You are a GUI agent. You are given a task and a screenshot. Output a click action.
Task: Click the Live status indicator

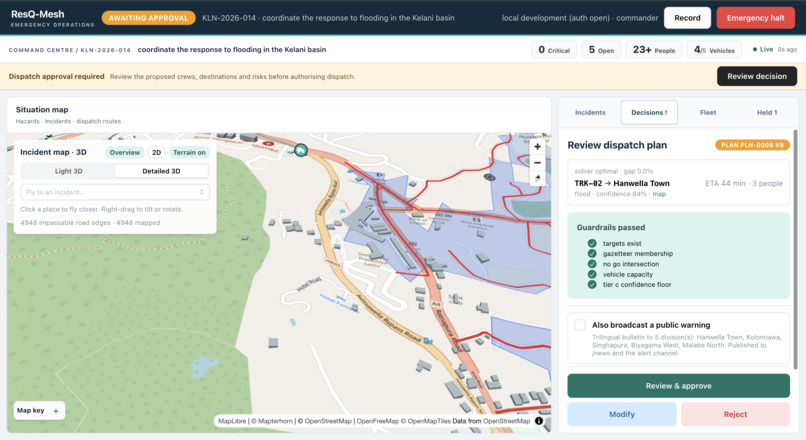tap(763, 49)
